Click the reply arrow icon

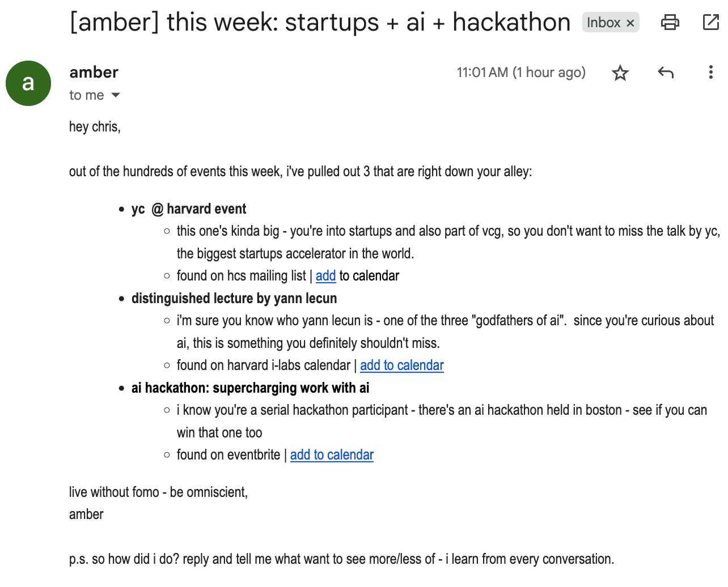[666, 73]
